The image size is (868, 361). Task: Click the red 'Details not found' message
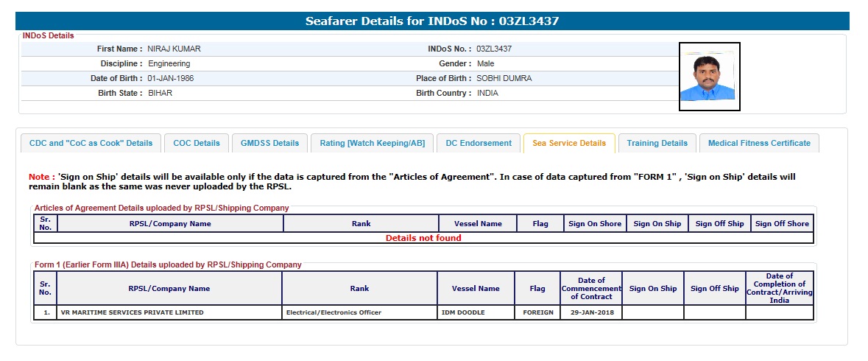(x=423, y=238)
